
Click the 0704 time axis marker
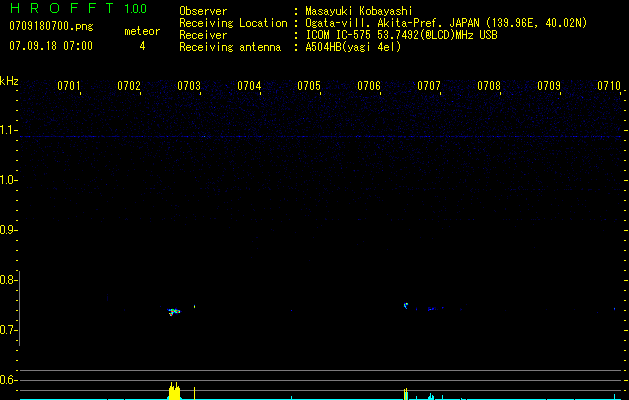coord(249,86)
